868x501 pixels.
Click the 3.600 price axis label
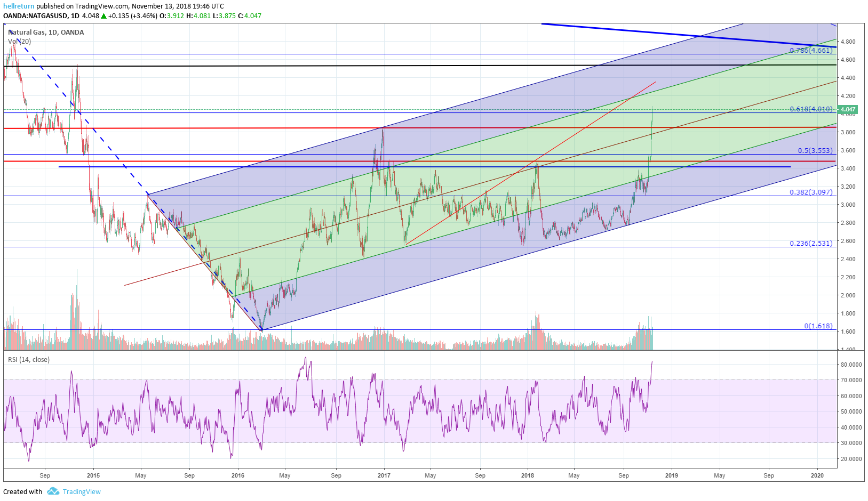[x=848, y=150]
